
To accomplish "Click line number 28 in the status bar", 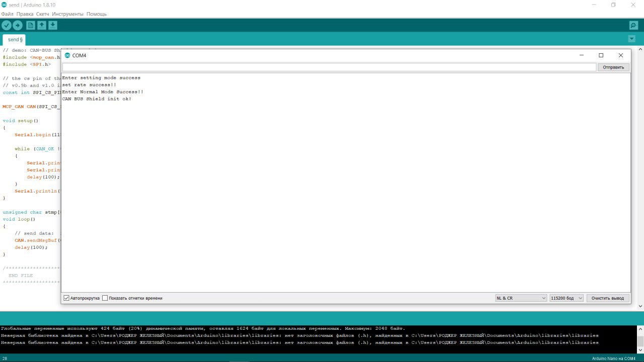I will 5,358.
